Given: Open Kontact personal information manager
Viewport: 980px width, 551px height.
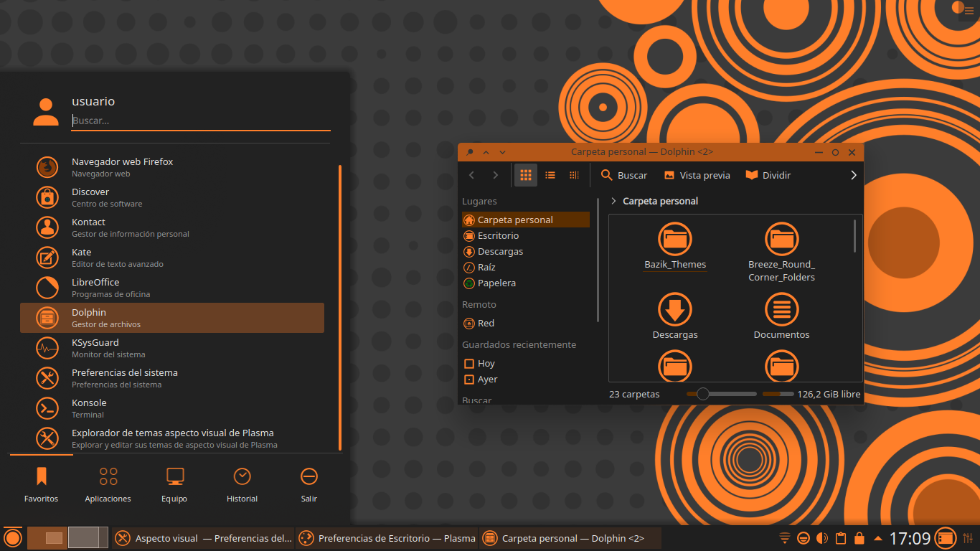Looking at the screenshot, I should point(172,227).
